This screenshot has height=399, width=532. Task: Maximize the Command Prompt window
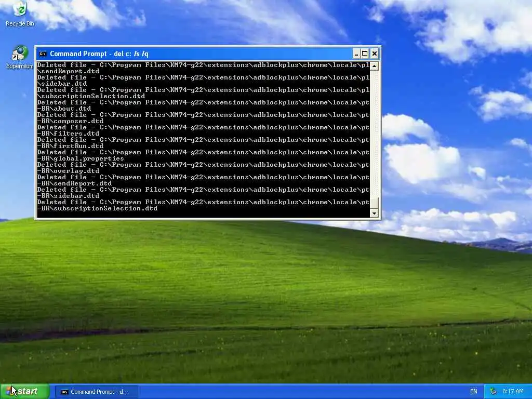(365, 54)
